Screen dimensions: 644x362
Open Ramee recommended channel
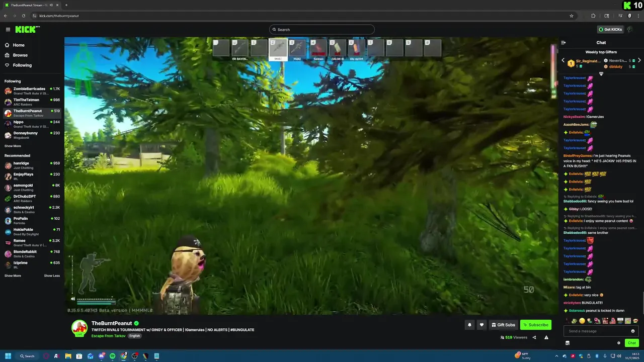32,243
